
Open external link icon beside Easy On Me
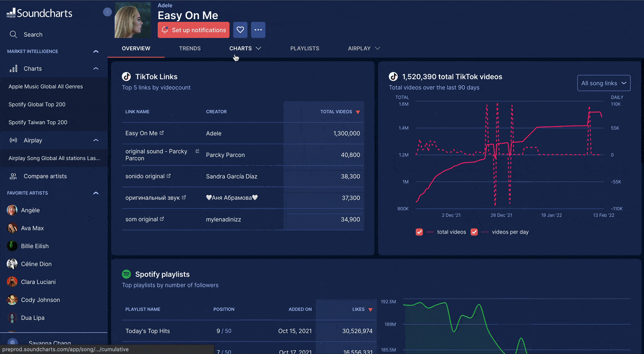(x=162, y=133)
